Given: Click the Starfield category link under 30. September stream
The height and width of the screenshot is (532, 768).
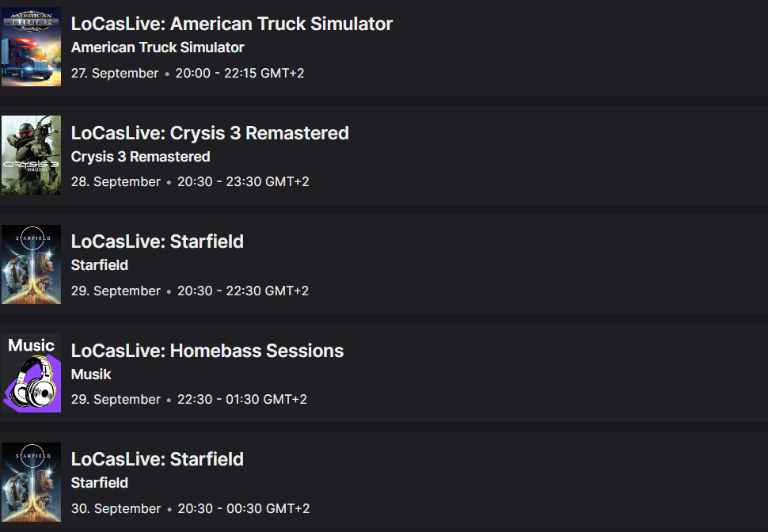Looking at the screenshot, I should tap(100, 483).
